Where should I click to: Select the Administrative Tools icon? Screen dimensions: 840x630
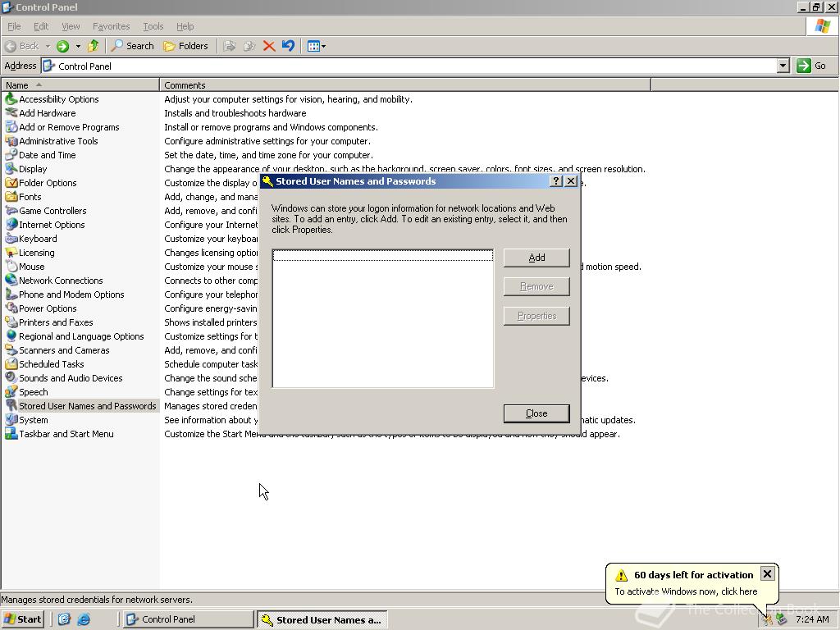coord(11,141)
